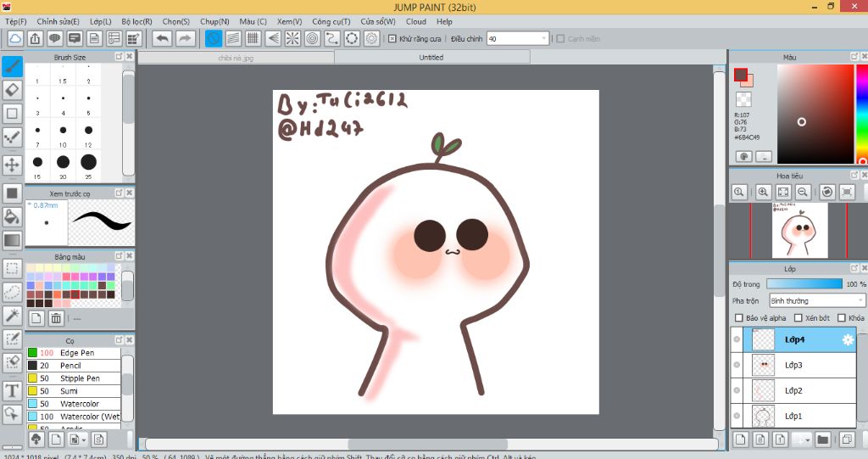Toggle Khử răng cưa checkbox
The height and width of the screenshot is (459, 868).
tap(392, 39)
